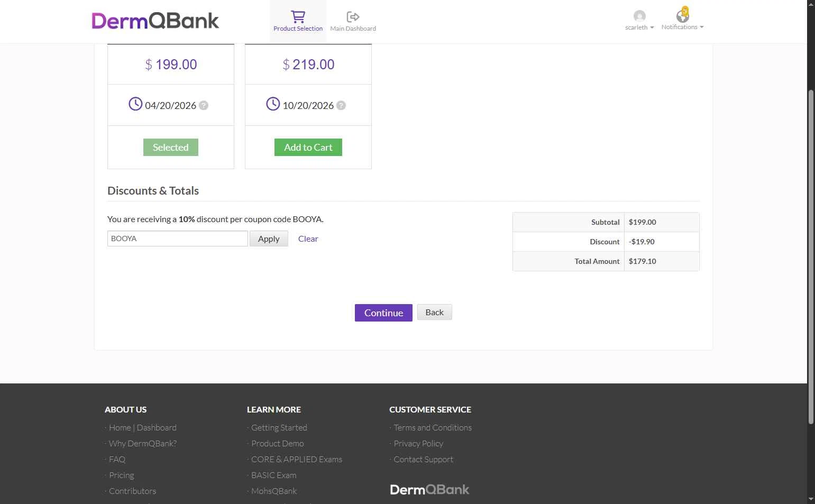Click the Discount value -$19.90
This screenshot has height=504, width=815.
(x=642, y=242)
